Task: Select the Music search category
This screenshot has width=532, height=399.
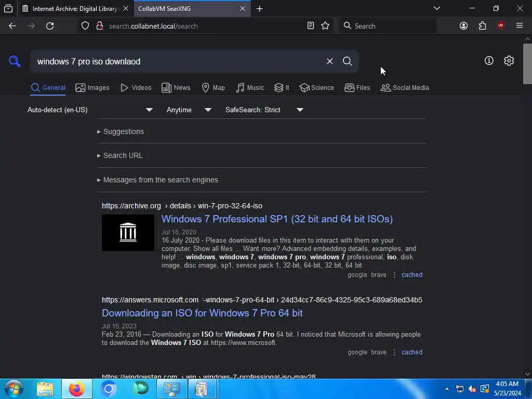Action: click(250, 87)
